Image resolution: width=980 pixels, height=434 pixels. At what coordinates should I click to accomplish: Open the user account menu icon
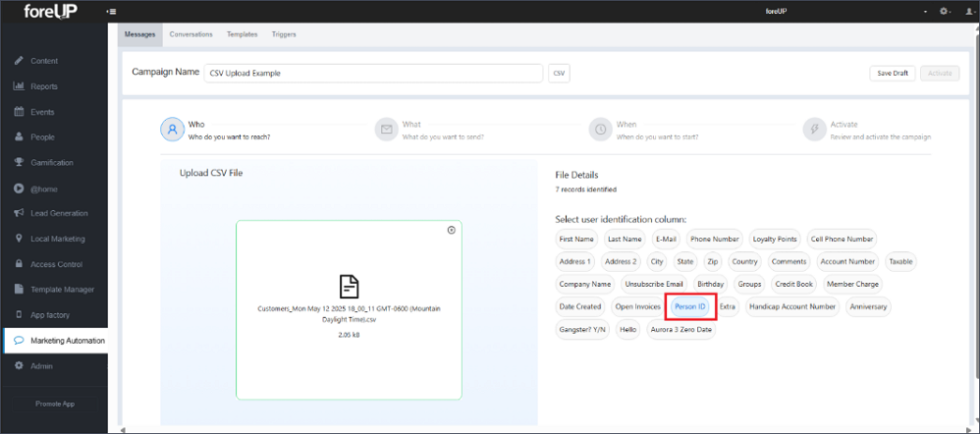pyautogui.click(x=968, y=11)
